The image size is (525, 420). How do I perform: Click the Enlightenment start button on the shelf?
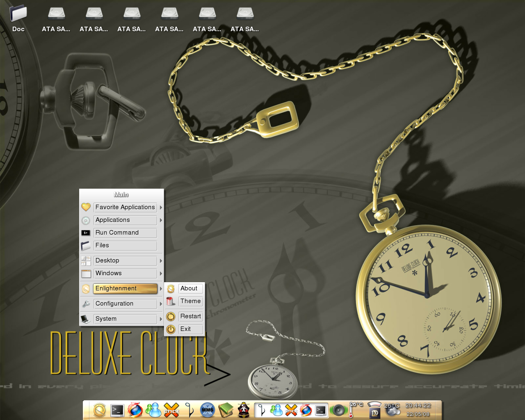pyautogui.click(x=99, y=410)
